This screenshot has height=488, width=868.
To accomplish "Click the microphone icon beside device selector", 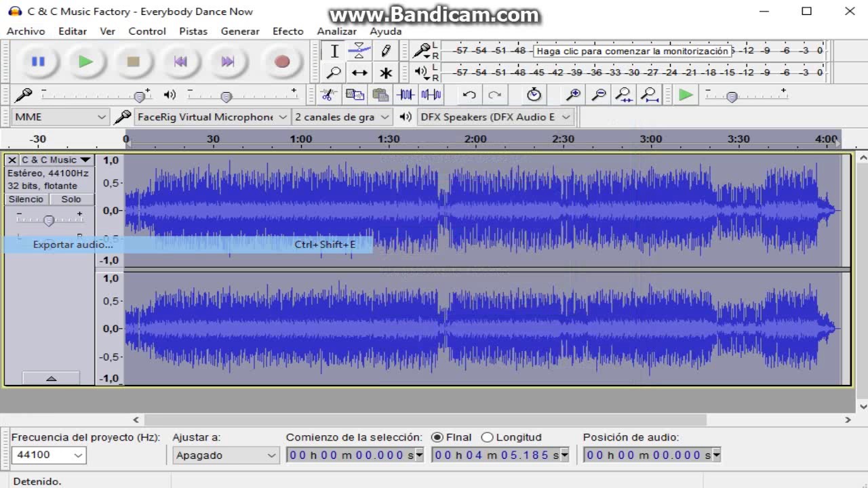I will tap(122, 117).
